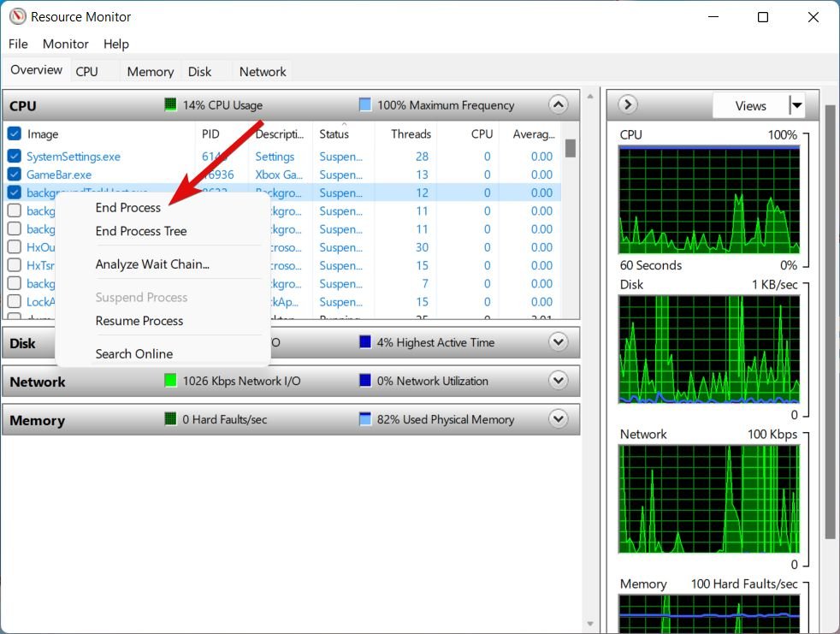This screenshot has width=840, height=634.
Task: Select Search Online from context menu
Action: coord(134,354)
